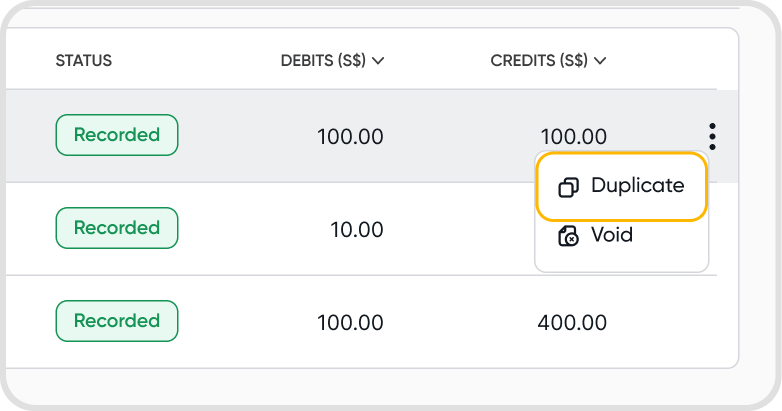
Task: Click the Recorded badge in second row
Action: (117, 228)
